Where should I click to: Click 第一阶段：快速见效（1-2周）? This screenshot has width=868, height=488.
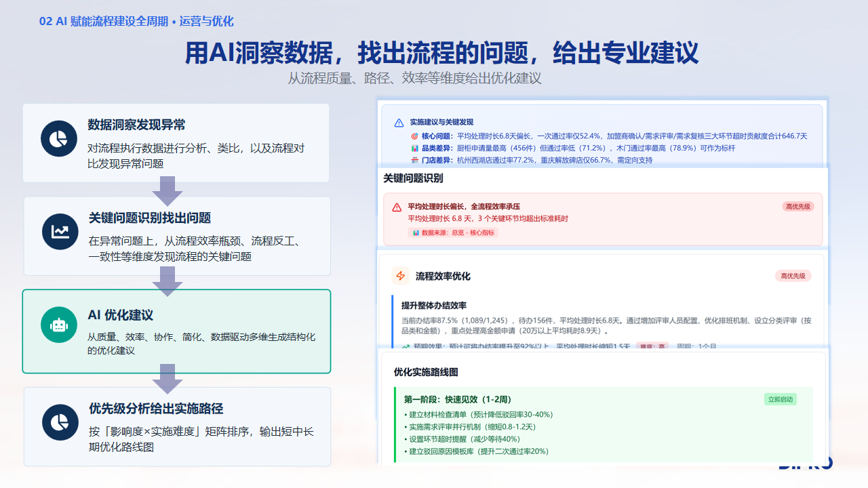(458, 399)
